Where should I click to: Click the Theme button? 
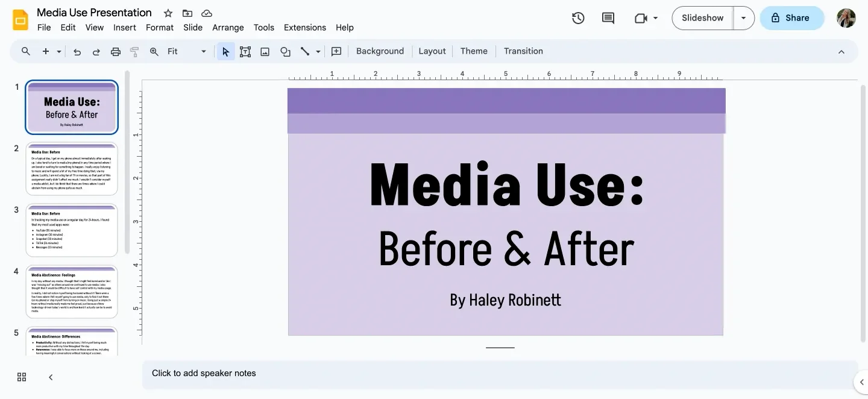474,51
